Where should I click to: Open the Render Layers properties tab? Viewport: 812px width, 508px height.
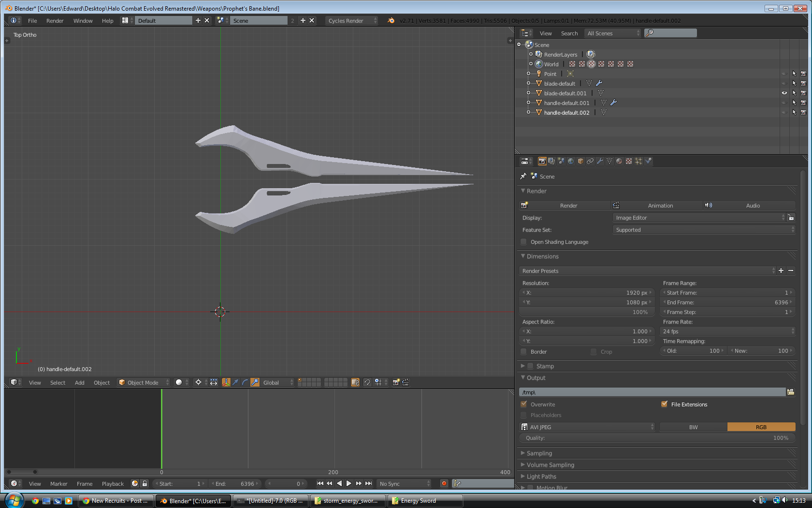tap(551, 161)
